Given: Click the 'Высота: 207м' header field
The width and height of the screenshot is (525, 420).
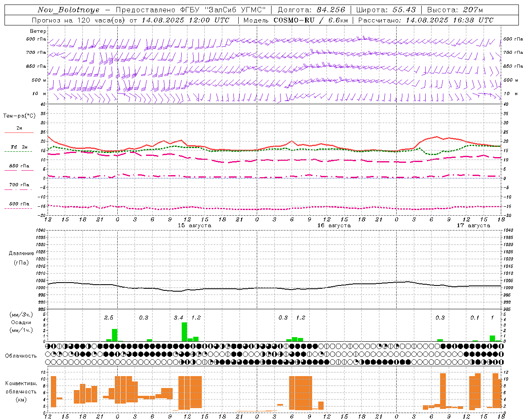Looking at the screenshot, I should point(455,10).
